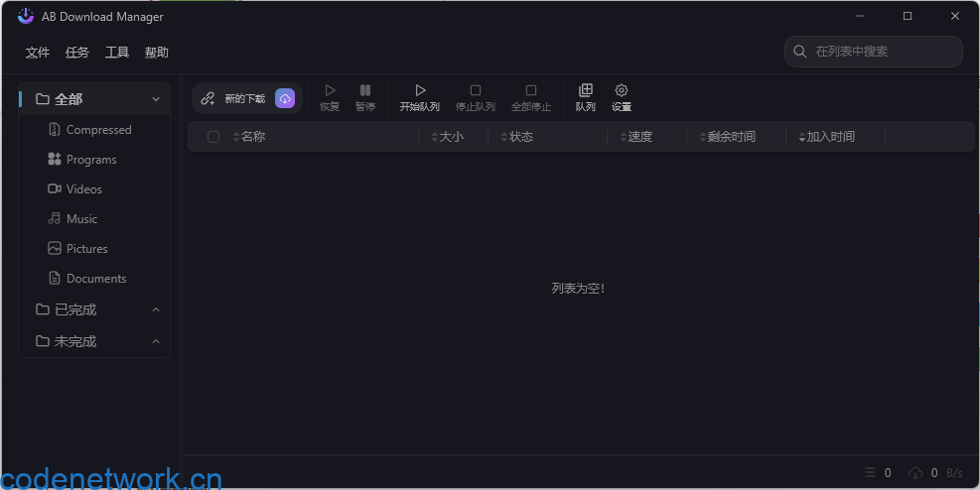
Task: Sort by the 状态 column header
Action: pyautogui.click(x=517, y=137)
